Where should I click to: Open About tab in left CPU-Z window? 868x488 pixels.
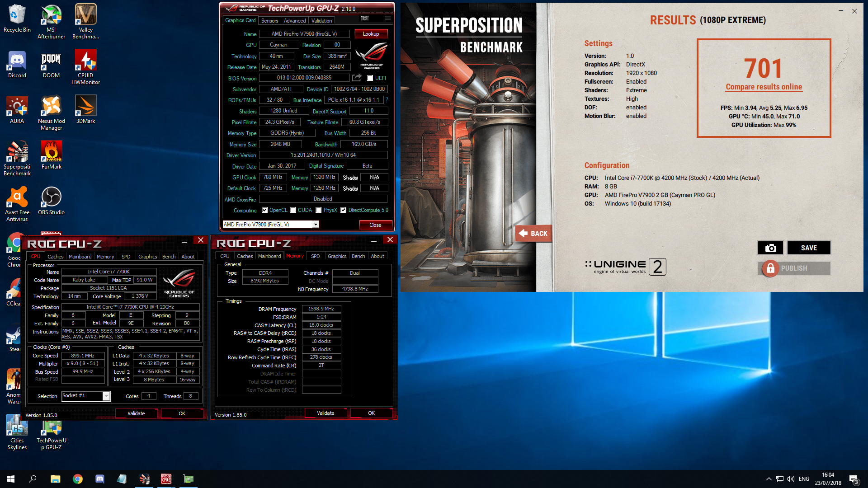pyautogui.click(x=188, y=257)
